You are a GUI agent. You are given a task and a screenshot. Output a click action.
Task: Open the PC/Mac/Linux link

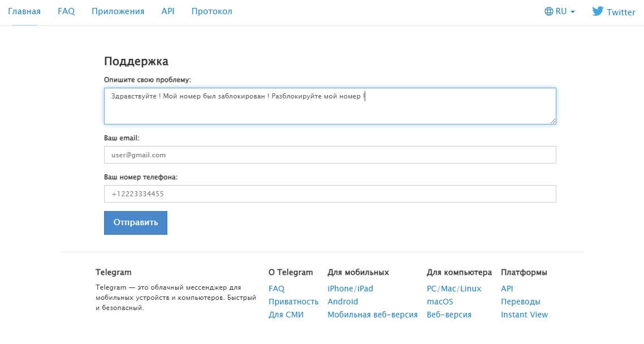[x=454, y=288]
